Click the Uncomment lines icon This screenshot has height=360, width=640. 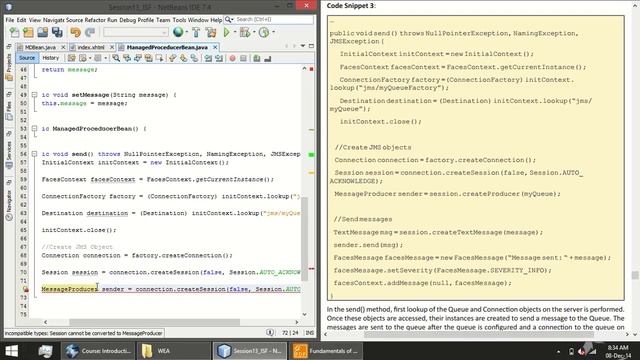[268, 58]
